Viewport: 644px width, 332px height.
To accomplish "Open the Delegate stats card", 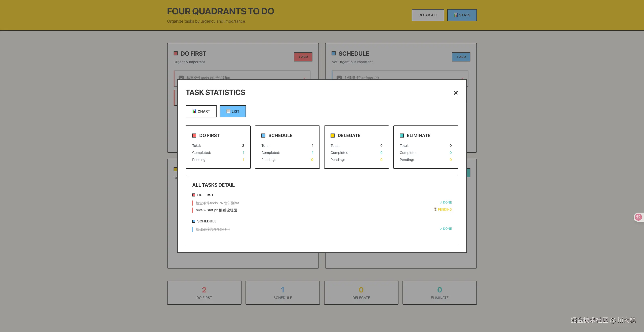I will [356, 147].
